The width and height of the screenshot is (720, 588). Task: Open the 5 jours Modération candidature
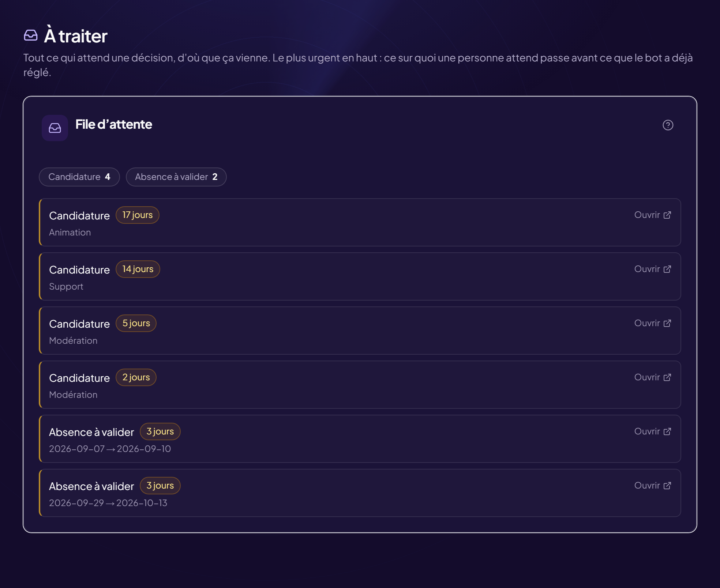tap(653, 323)
